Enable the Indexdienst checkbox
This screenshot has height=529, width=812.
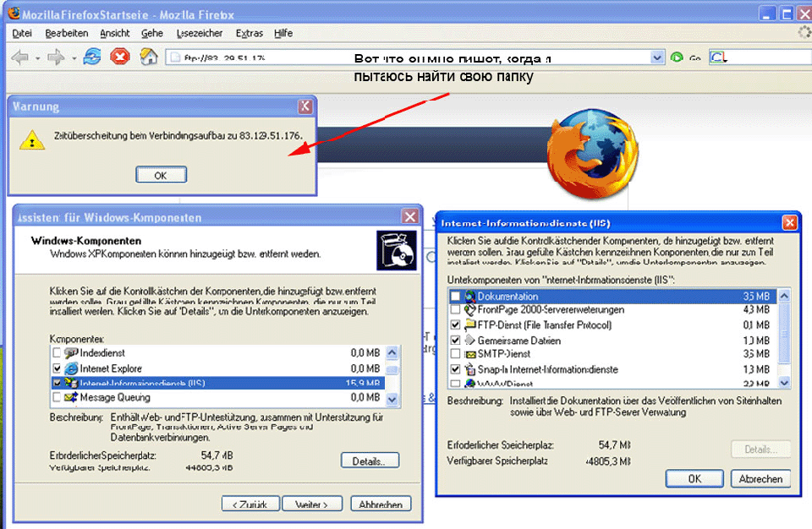[57, 353]
